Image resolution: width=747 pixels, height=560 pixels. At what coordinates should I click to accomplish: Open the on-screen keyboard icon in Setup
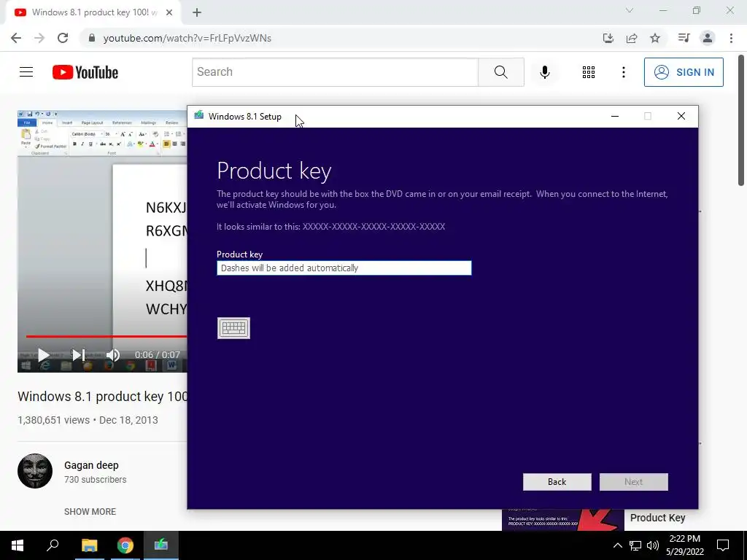(x=233, y=328)
